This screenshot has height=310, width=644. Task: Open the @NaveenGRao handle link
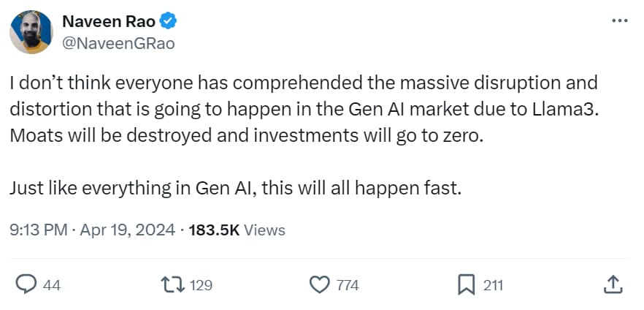tap(118, 42)
